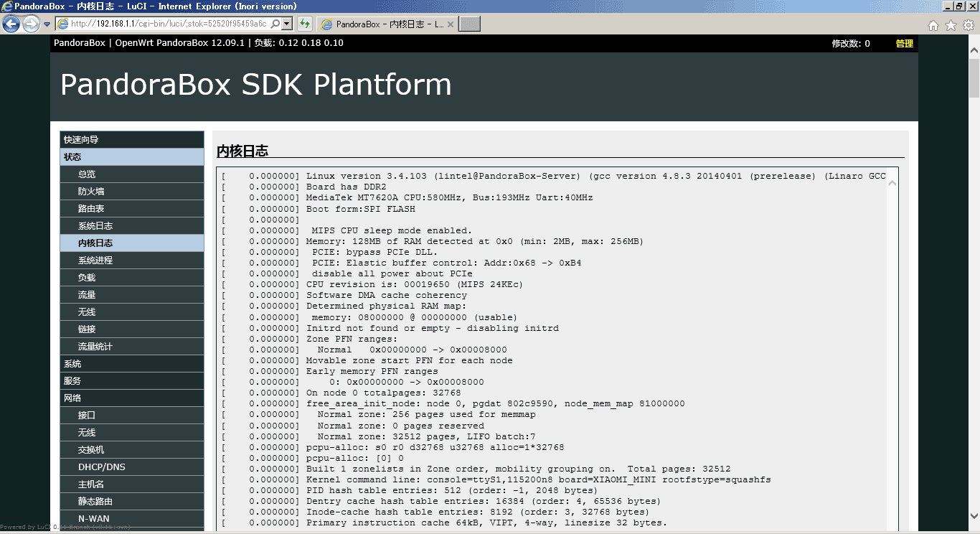980x534 pixels.
Task: Open the 总览 status page
Action: (x=132, y=174)
